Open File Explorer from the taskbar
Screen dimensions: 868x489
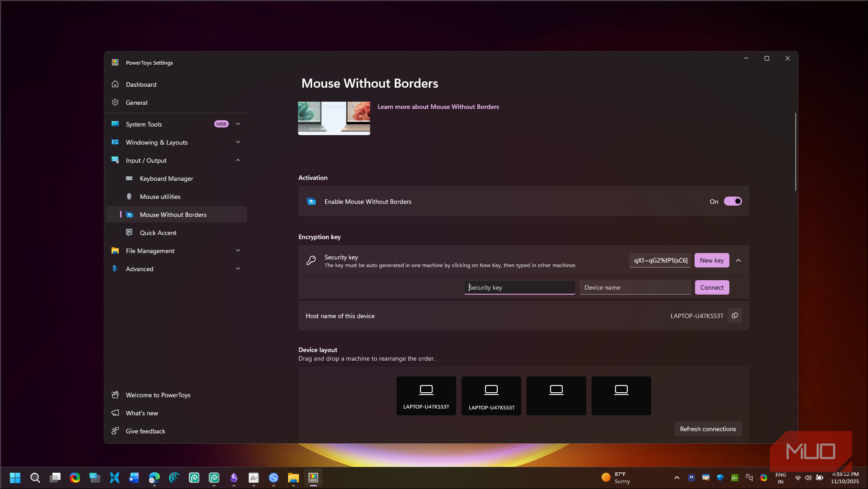pyautogui.click(x=294, y=478)
